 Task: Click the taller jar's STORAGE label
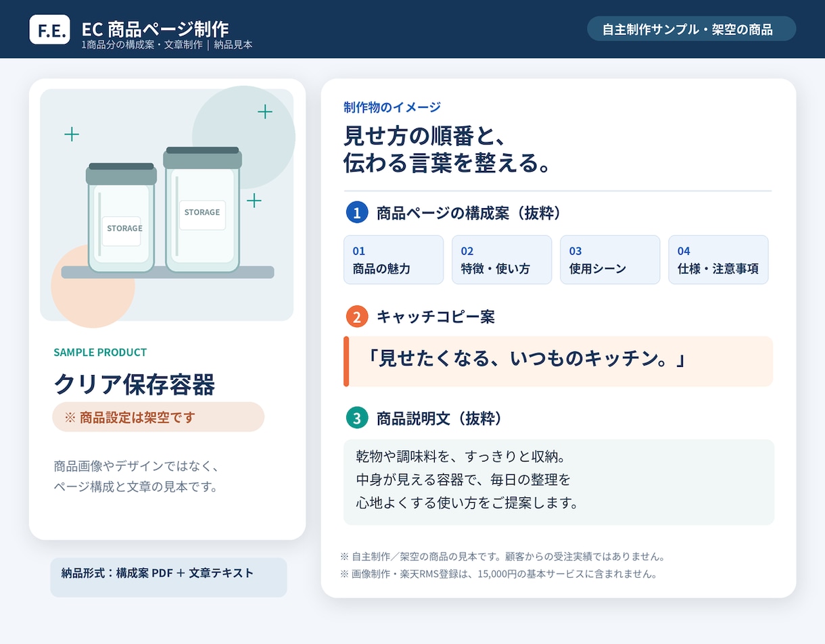point(202,214)
